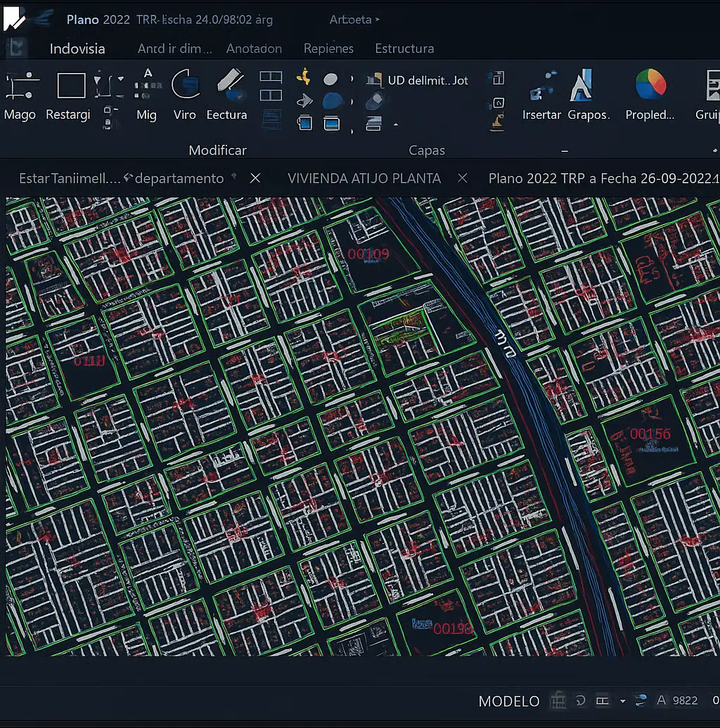Screen dimensions: 720x728
Task: Expand the Capas panel title
Action: pyautogui.click(x=426, y=150)
